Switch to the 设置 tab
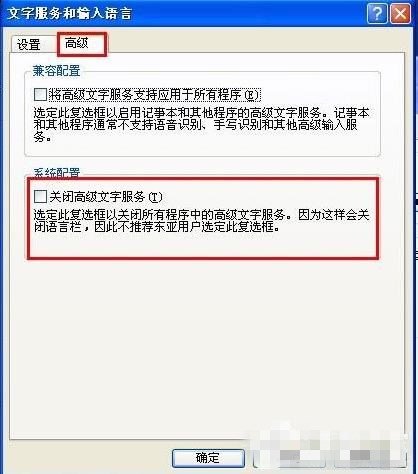This screenshot has height=474, width=418. click(x=29, y=44)
